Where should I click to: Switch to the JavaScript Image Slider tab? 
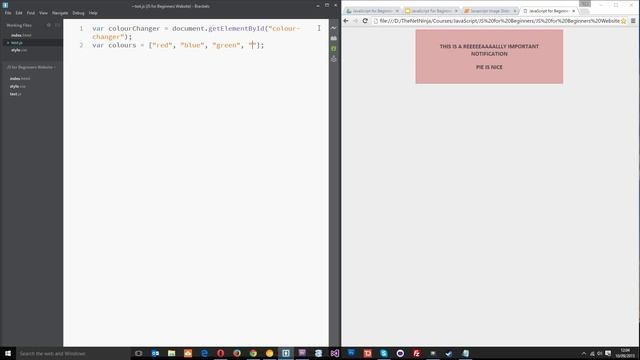point(489,11)
